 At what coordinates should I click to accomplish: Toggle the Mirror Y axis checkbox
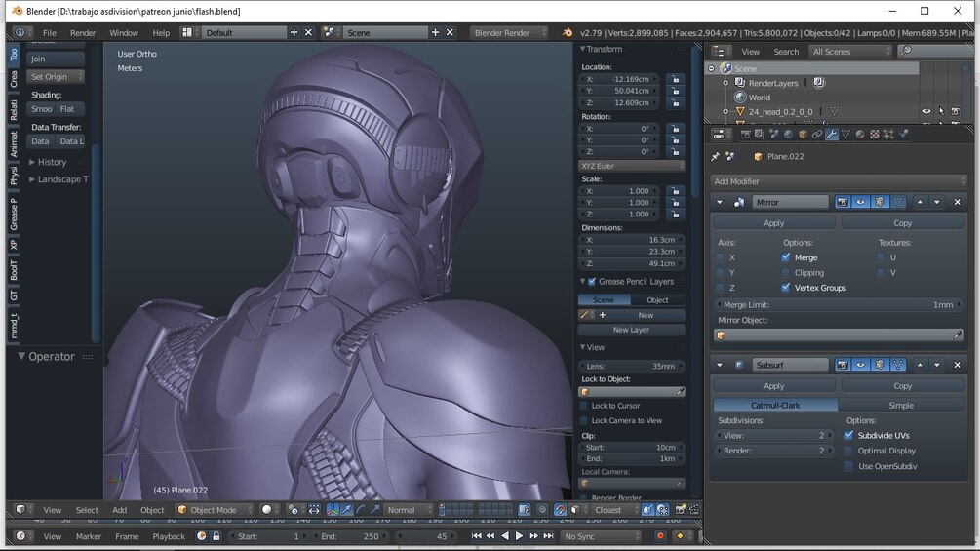[x=720, y=272]
